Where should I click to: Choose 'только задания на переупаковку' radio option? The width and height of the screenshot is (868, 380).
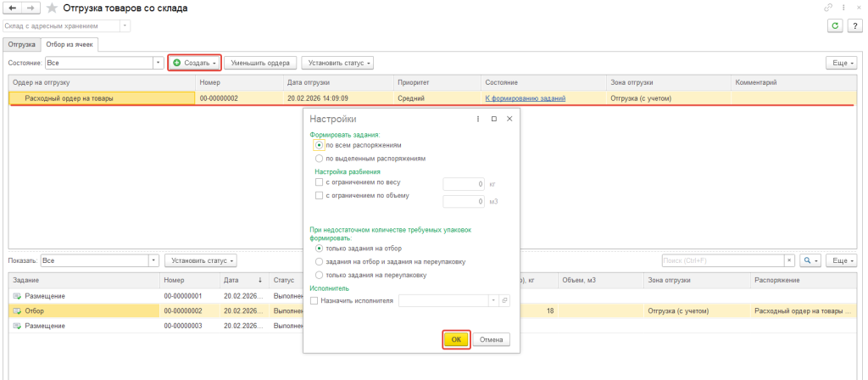(319, 275)
